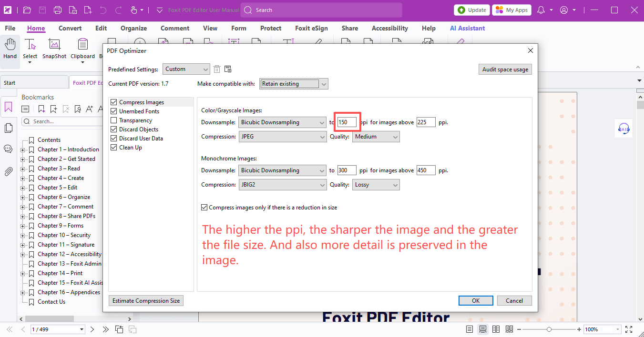Image resolution: width=644 pixels, height=337 pixels.
Task: Open Bookmarks panel from sidebar icon
Action: [8, 107]
